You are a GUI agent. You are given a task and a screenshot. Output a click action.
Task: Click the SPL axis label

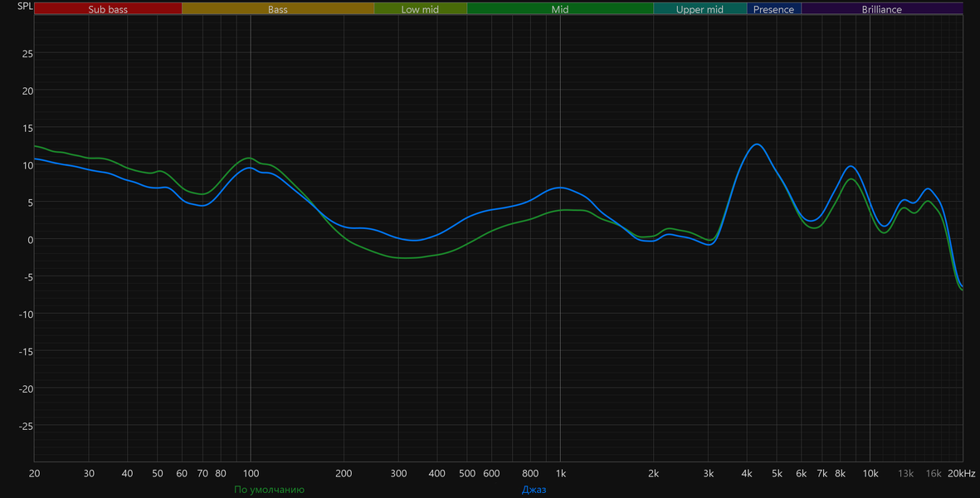tap(25, 7)
